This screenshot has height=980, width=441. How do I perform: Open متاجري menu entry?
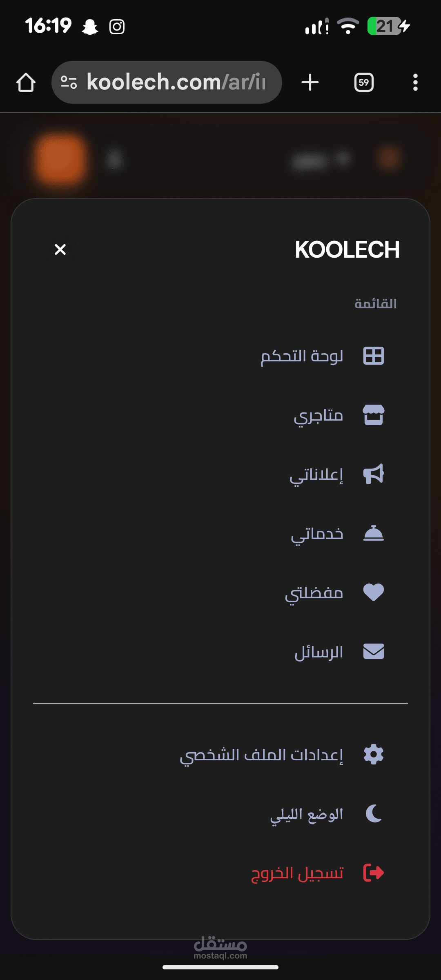tap(318, 416)
